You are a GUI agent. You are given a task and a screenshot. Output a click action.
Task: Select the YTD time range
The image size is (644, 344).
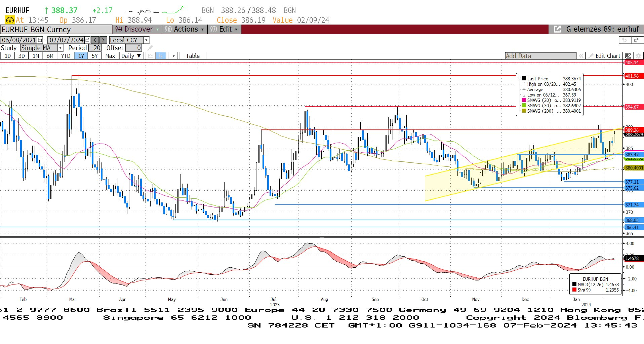coord(66,56)
